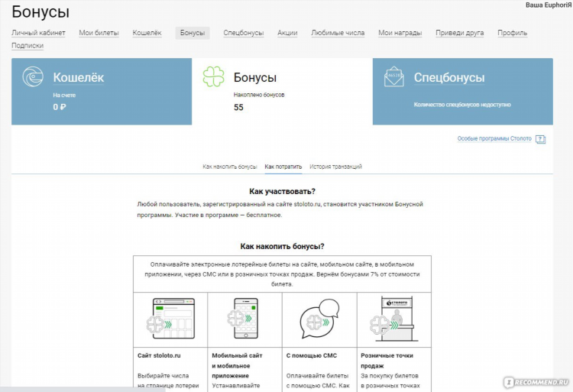The height and width of the screenshot is (392, 573).
Task: Select the Бонусы navigation item
Action: pos(193,33)
